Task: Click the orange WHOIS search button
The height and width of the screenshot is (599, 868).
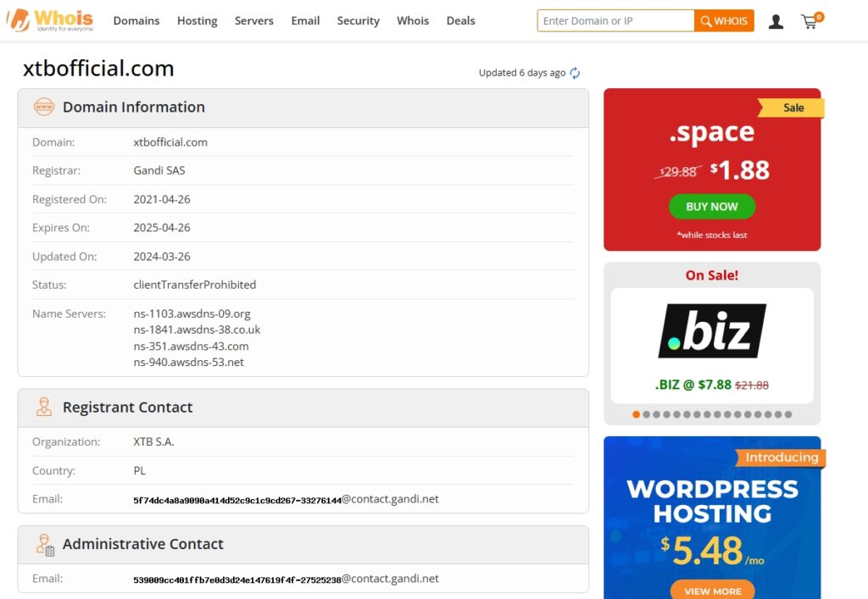Action: [724, 21]
